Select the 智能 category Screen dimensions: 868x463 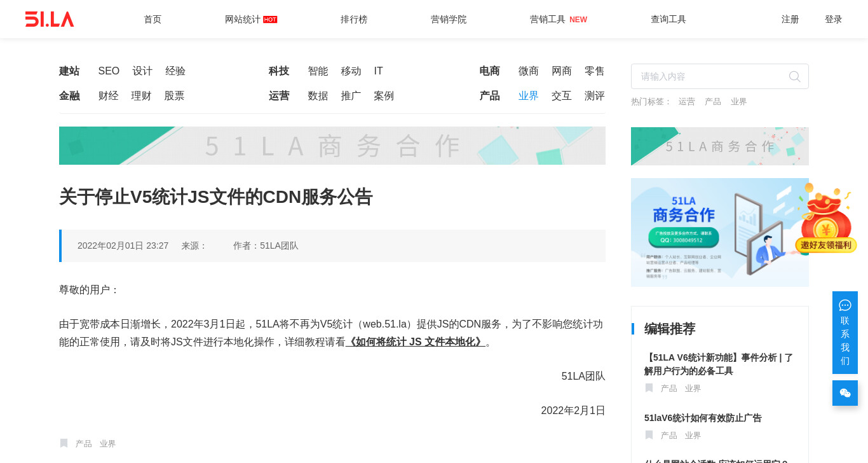[318, 71]
